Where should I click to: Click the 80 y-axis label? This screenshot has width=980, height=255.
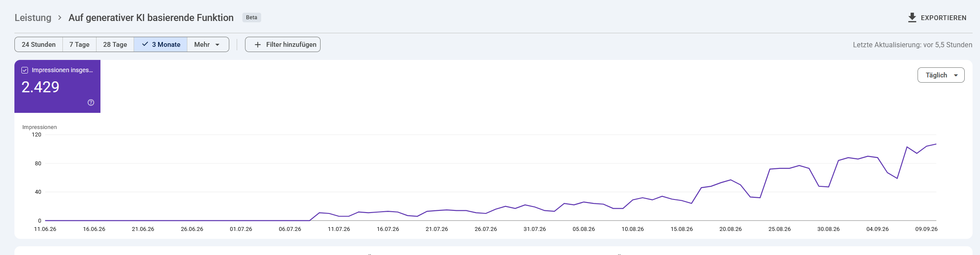pos(38,164)
